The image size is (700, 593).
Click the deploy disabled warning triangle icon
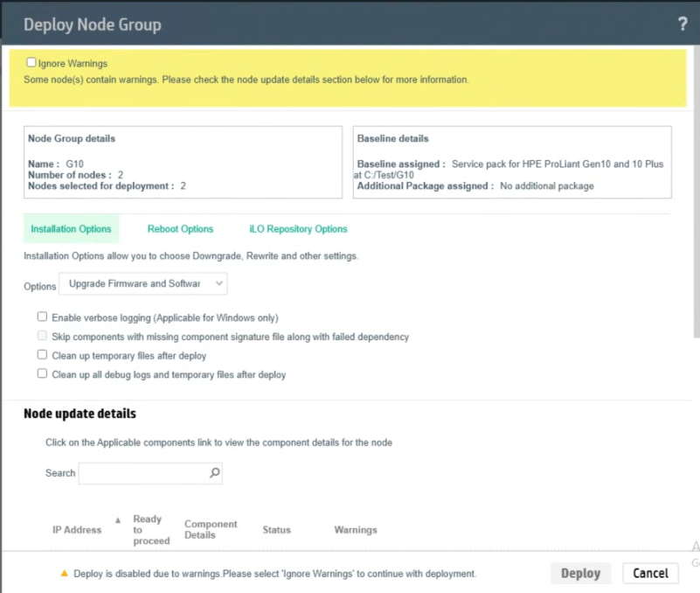tap(65, 574)
